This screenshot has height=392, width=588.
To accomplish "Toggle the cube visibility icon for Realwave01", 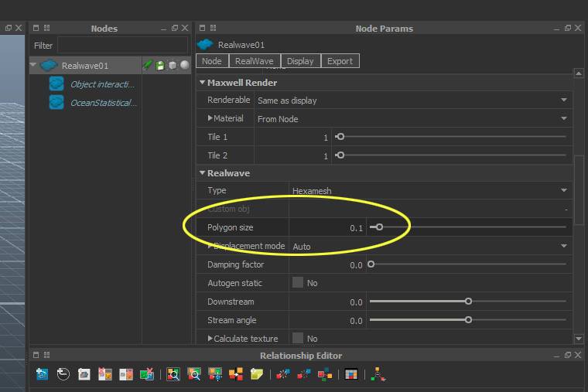I will pyautogui.click(x=173, y=65).
